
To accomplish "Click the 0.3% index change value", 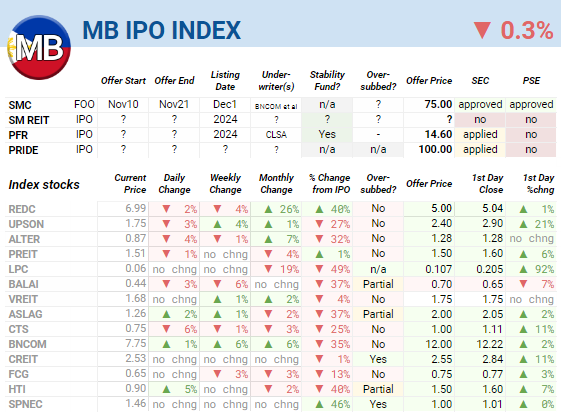I will (x=527, y=30).
